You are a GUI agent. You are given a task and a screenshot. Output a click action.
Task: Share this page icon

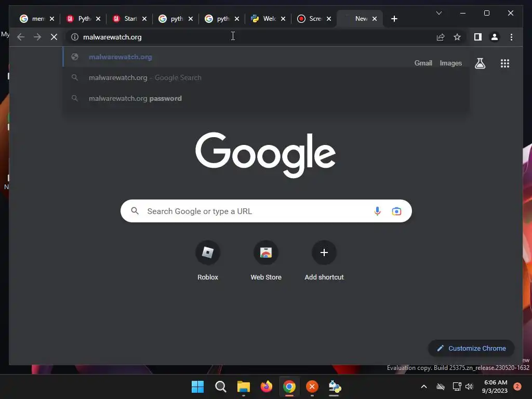pyautogui.click(x=441, y=37)
